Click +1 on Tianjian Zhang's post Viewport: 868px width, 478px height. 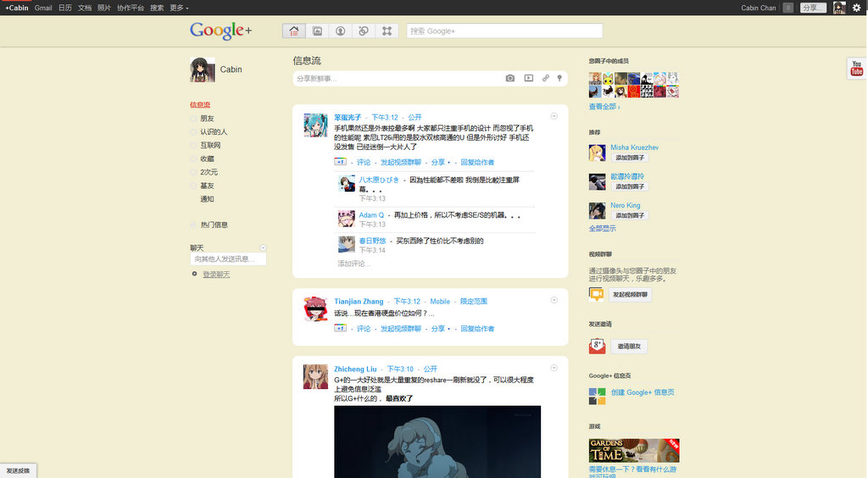tap(340, 329)
